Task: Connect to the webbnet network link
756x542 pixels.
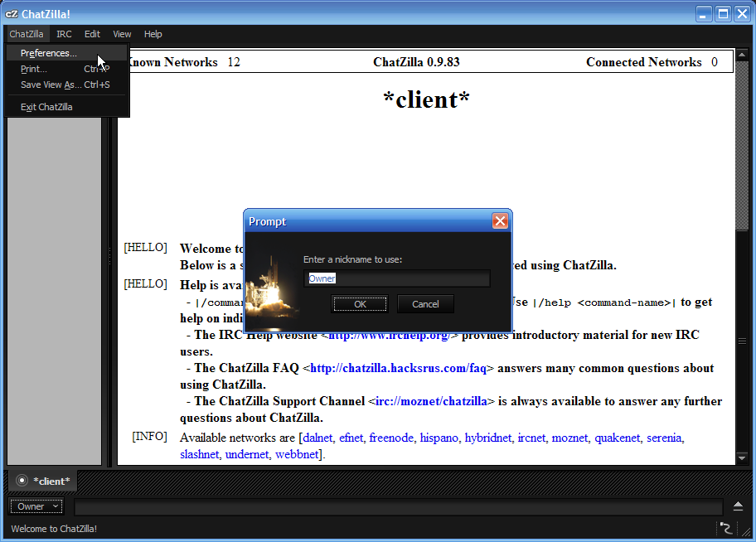Action: pyautogui.click(x=297, y=454)
